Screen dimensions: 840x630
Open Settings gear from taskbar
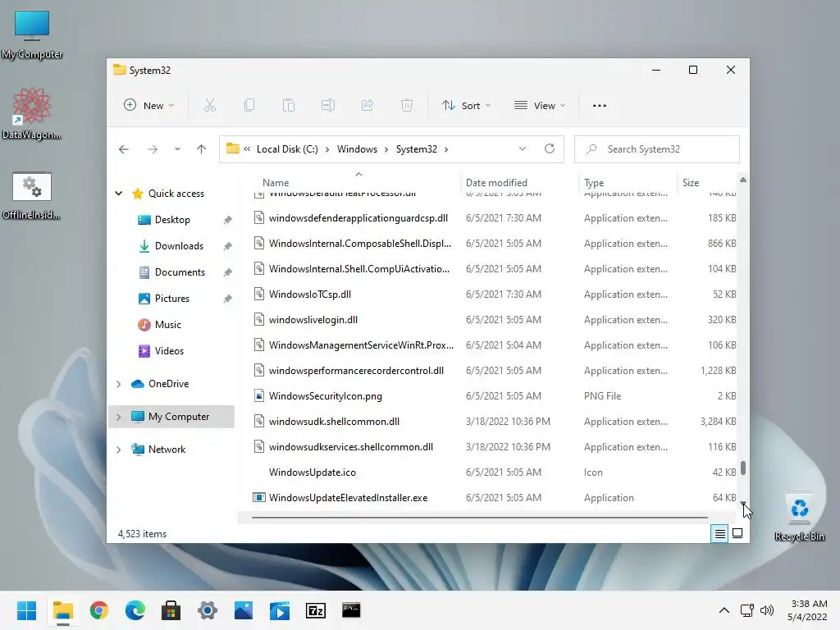pyautogui.click(x=208, y=610)
